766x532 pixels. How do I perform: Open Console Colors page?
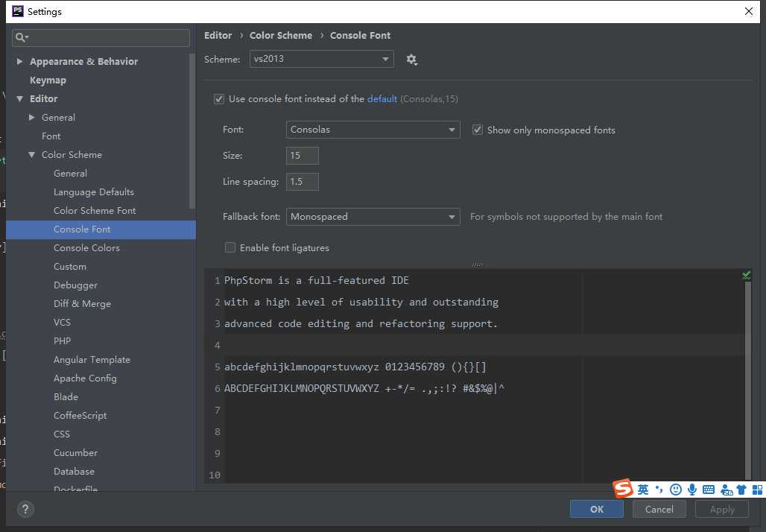click(x=86, y=248)
